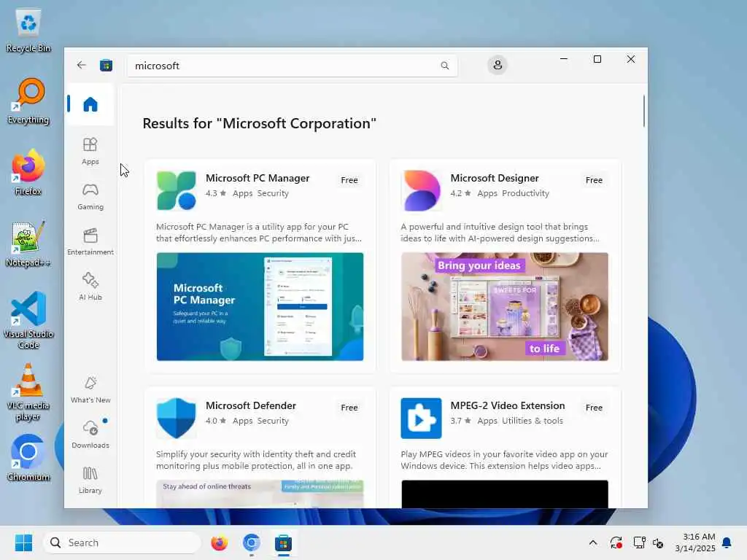The height and width of the screenshot is (560, 747).
Task: Show hidden tray icons chevron
Action: click(593, 542)
